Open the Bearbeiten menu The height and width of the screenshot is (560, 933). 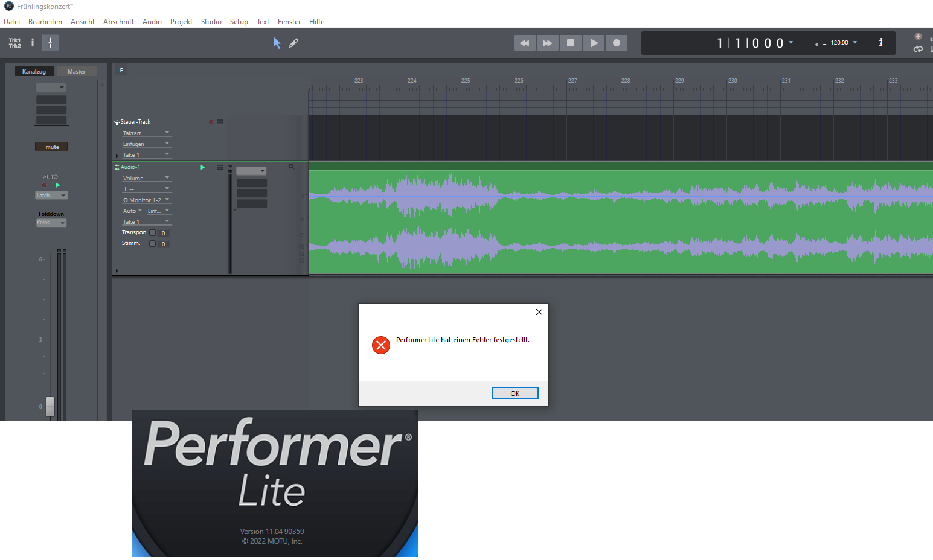(x=45, y=22)
